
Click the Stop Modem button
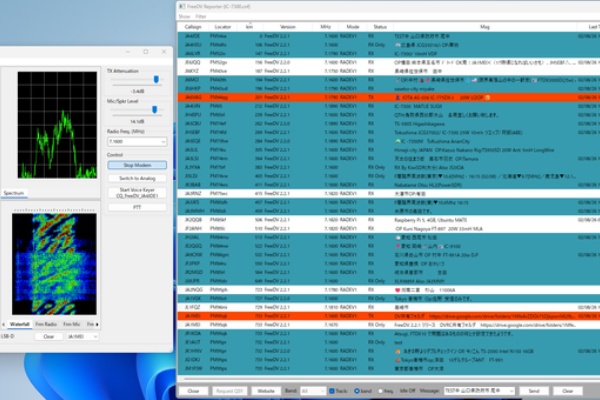(137, 165)
